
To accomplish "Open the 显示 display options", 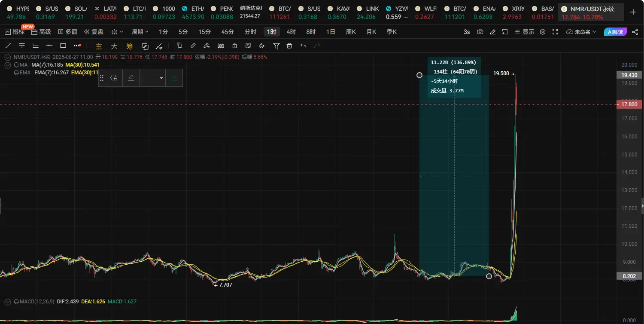I will [x=524, y=32].
